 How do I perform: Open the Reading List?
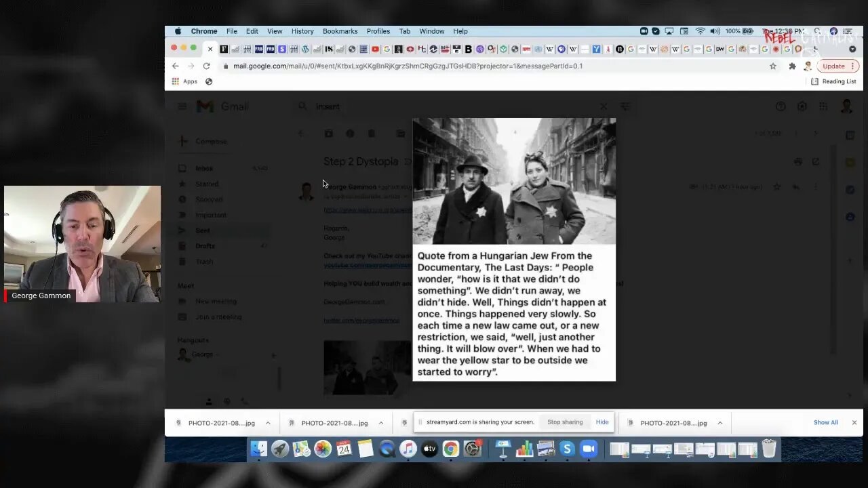(x=834, y=81)
